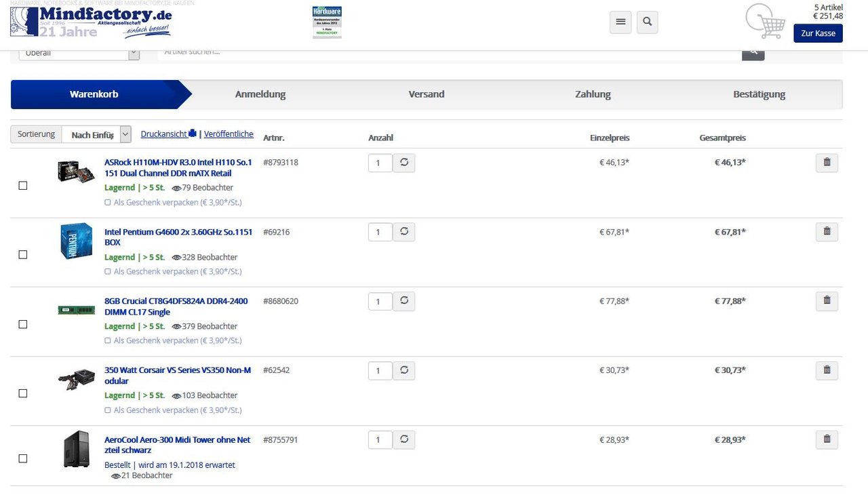Open AeroCool Aero-300 Midi Tower link
This screenshot has width=868, height=495.
click(x=178, y=445)
